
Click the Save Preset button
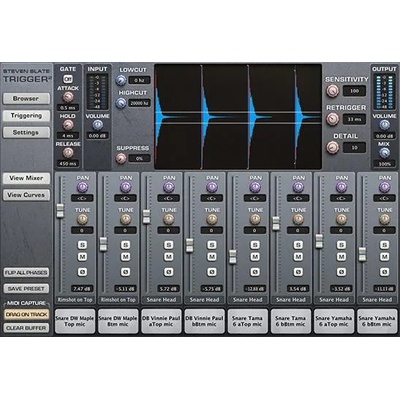26,289
